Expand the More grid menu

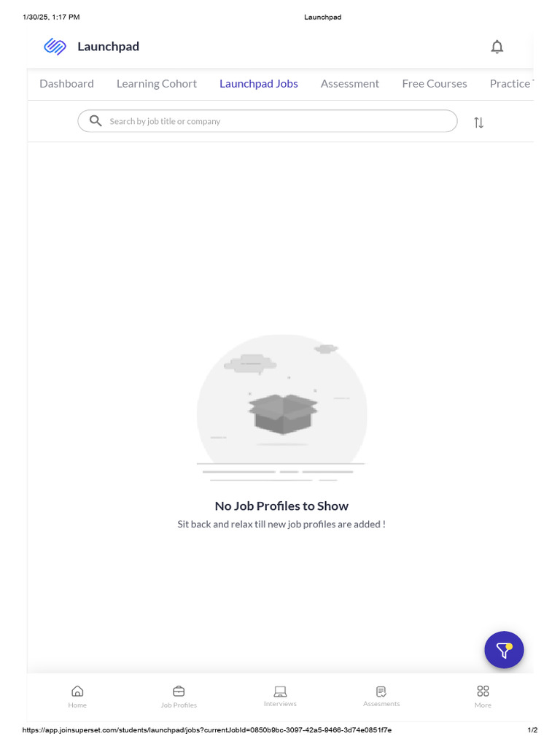pos(483,692)
